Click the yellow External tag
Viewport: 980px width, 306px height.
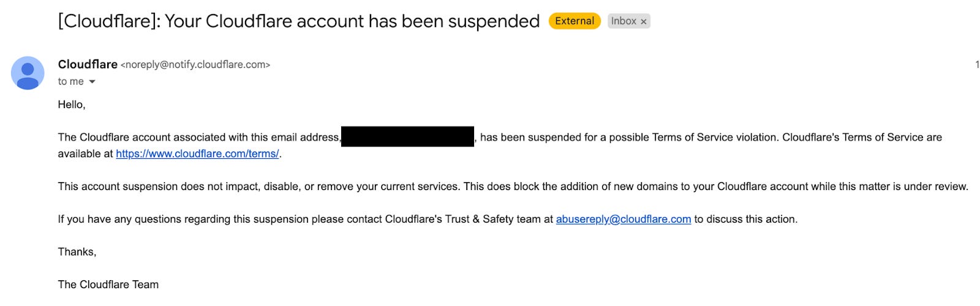[x=574, y=21]
